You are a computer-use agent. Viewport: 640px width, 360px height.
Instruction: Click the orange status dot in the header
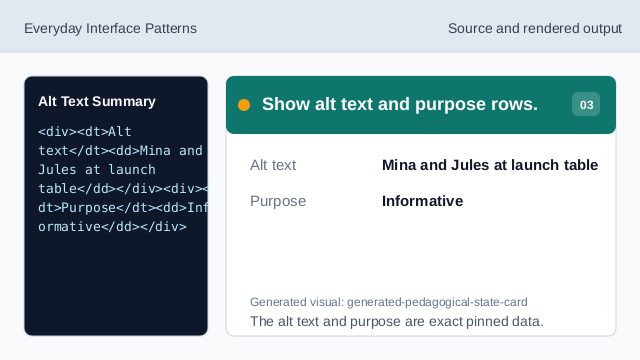coord(244,105)
